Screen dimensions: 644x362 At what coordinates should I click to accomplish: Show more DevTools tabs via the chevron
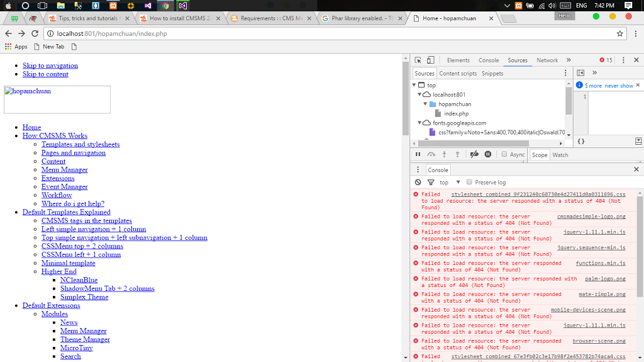(x=569, y=60)
